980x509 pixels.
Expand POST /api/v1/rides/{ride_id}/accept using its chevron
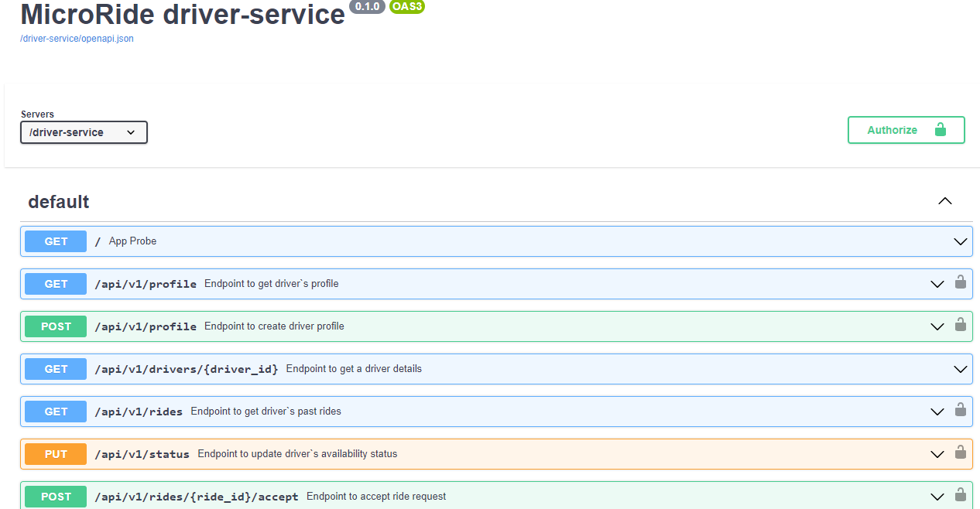pyautogui.click(x=937, y=497)
